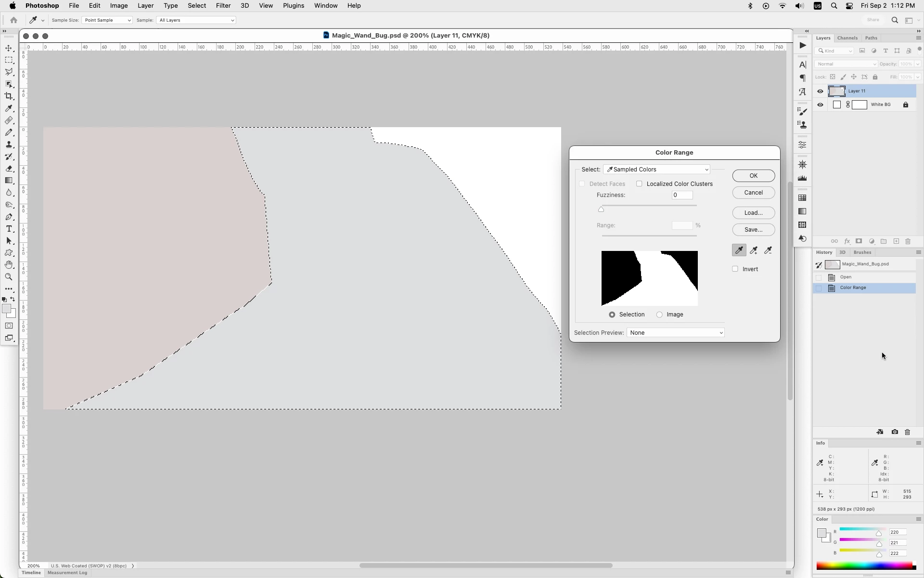Open the Sample Size dropdown

(107, 20)
